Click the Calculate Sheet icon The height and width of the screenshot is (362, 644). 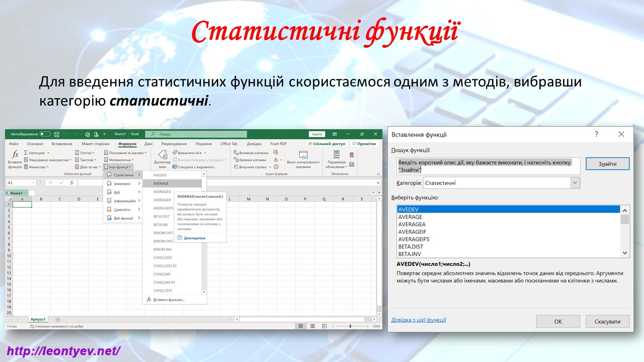click(352, 164)
